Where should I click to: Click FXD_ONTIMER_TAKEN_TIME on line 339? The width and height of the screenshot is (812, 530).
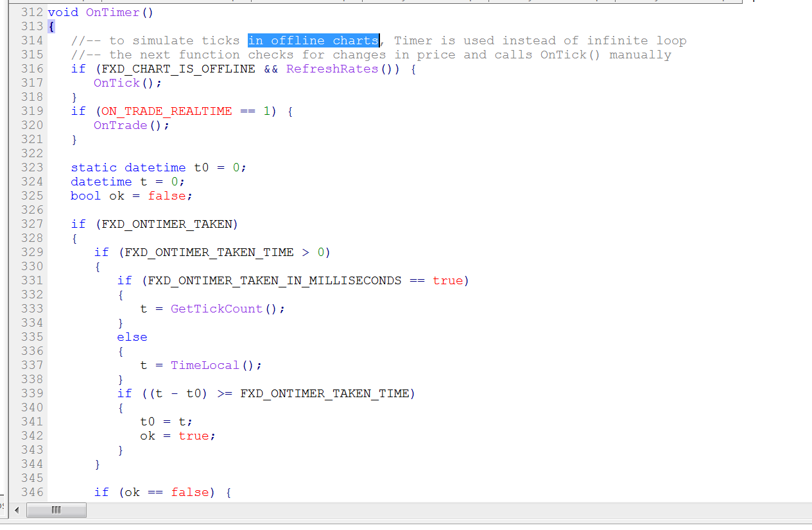325,393
